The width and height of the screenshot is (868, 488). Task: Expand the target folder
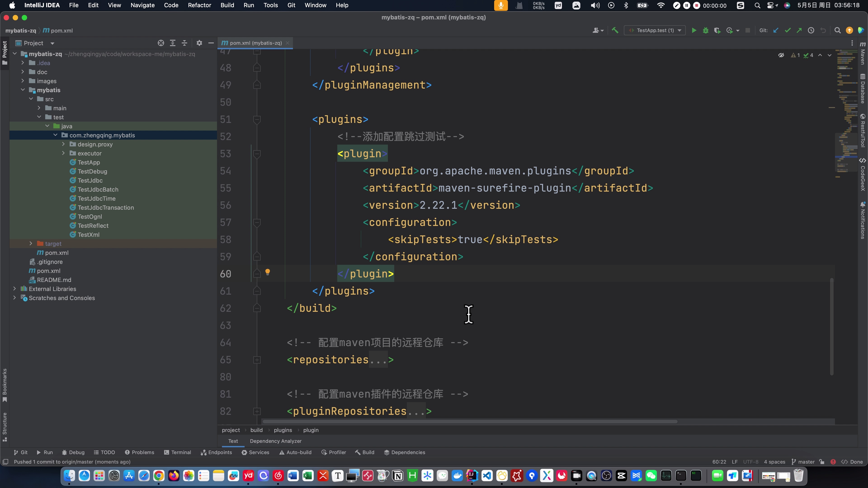pyautogui.click(x=31, y=244)
